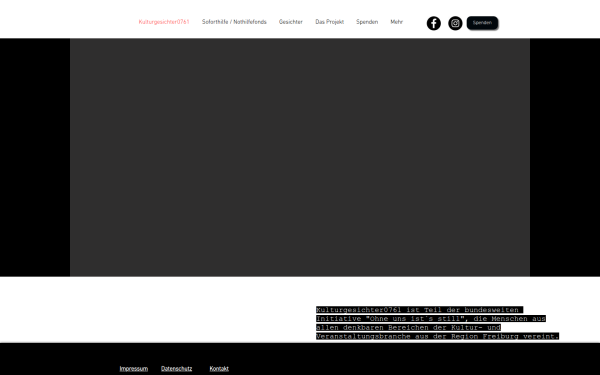
Task: Expand the Mehr menu
Action: tap(396, 22)
